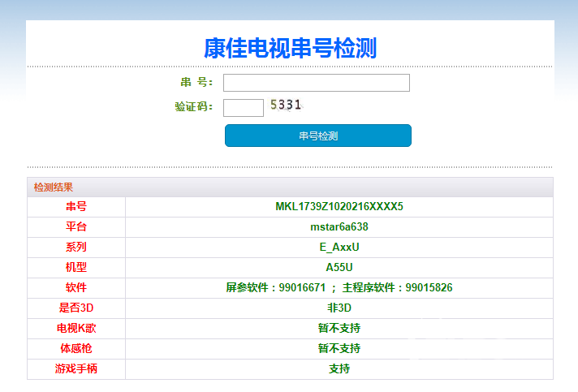Select 支持 in the 游戏手柄 row
This screenshot has width=578, height=392.
click(x=339, y=368)
